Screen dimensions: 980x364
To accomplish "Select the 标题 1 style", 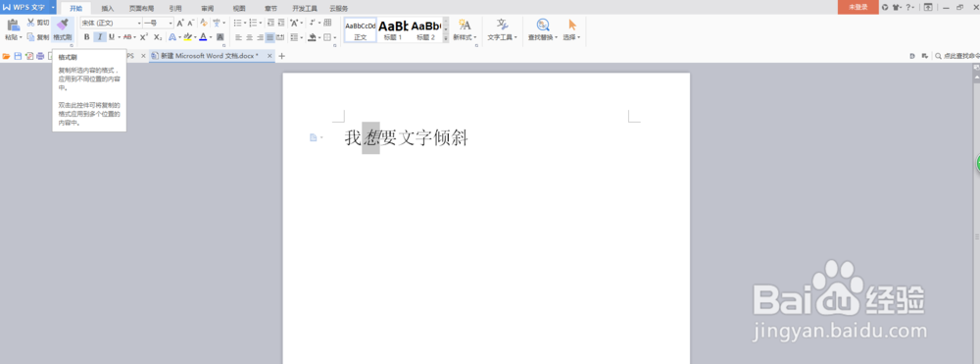I will 393,29.
